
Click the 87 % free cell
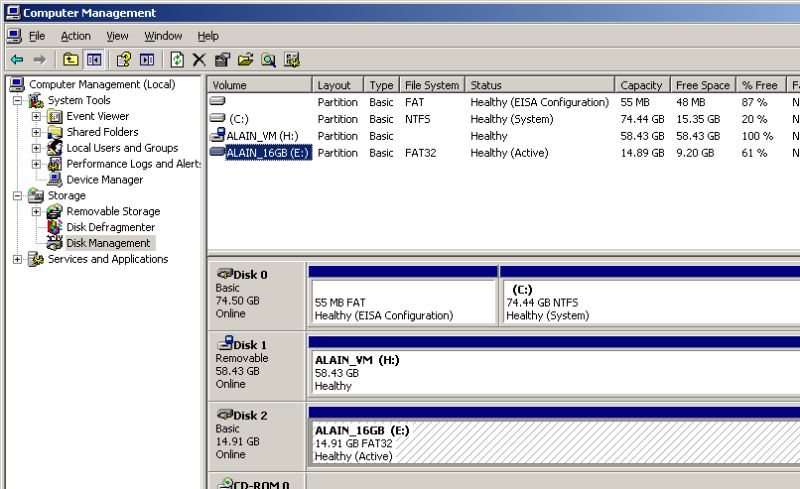pyautogui.click(x=754, y=102)
